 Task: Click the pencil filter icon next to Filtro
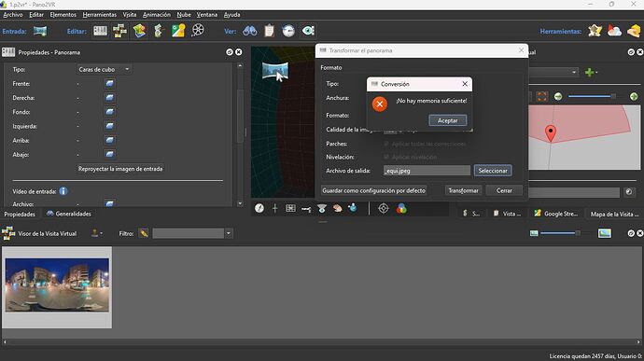(144, 233)
